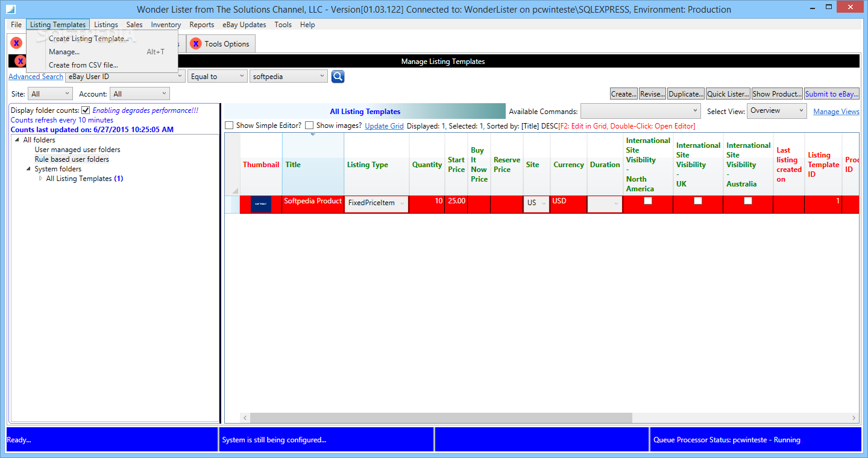Screen dimensions: 868x458
Task: Collapse the All folders tree node
Action: 17,141
